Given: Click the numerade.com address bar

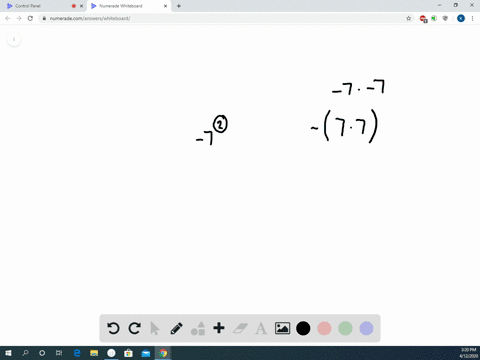Looking at the screenshot, I should click(x=227, y=18).
